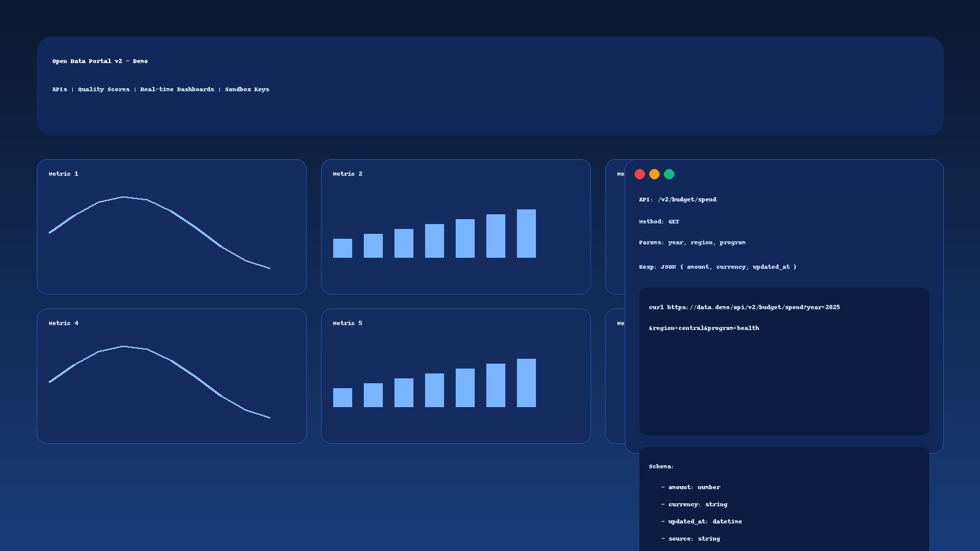Click the Params: year, region, program line
The height and width of the screenshot is (551, 980).
[x=692, y=242]
